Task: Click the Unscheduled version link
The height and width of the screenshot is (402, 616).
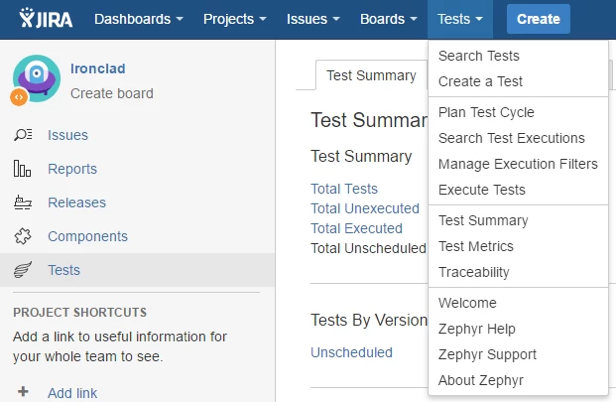Action: coord(352,352)
